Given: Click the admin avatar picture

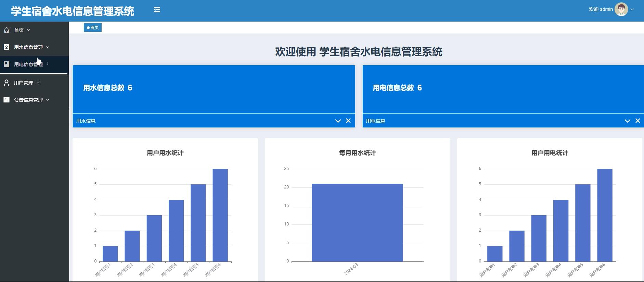Looking at the screenshot, I should coord(621,10).
